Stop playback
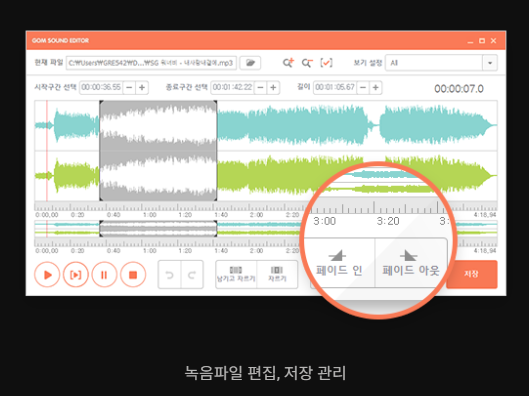 133,275
